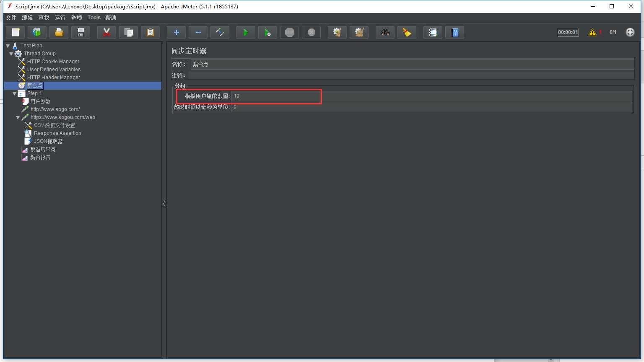Click the 名称 name input field
The height and width of the screenshot is (362, 644).
click(412, 64)
